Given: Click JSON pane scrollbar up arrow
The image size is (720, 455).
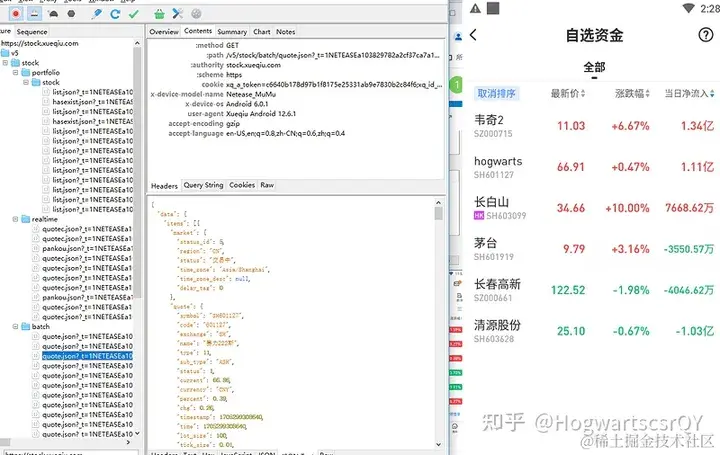Looking at the screenshot, I should [x=439, y=202].
